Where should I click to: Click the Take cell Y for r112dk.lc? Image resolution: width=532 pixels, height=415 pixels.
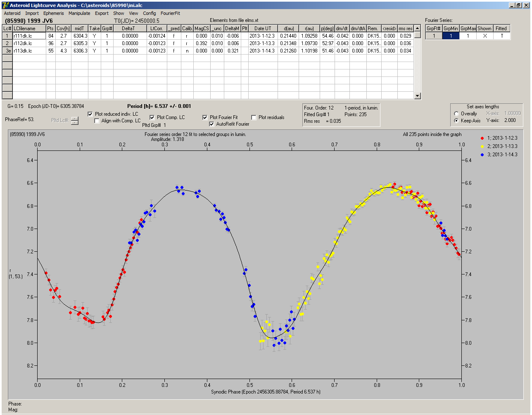tap(95, 43)
